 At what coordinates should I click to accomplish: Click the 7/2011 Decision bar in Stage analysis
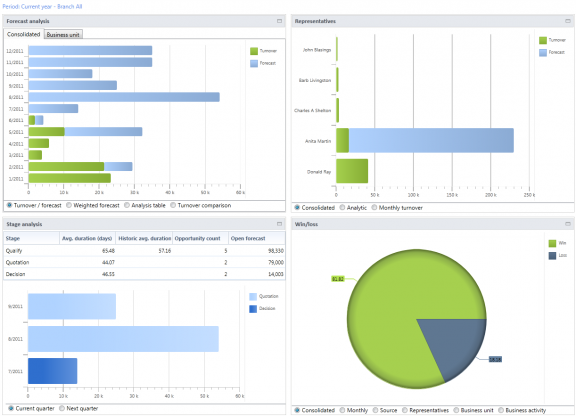click(53, 371)
